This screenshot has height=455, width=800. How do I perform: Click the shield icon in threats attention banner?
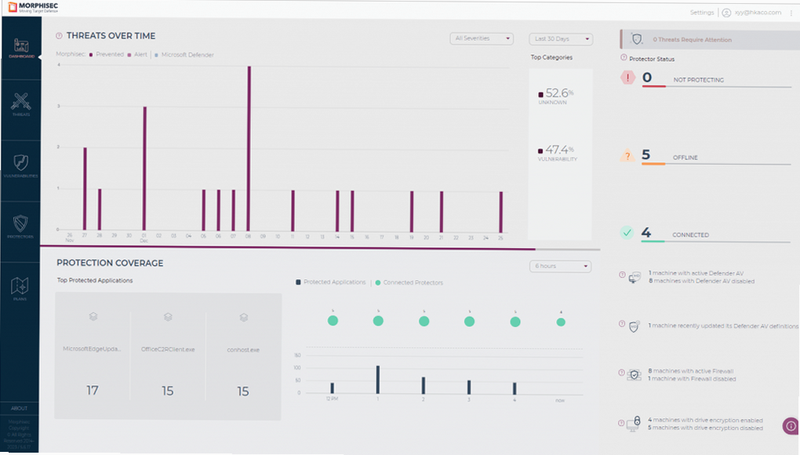pos(637,39)
